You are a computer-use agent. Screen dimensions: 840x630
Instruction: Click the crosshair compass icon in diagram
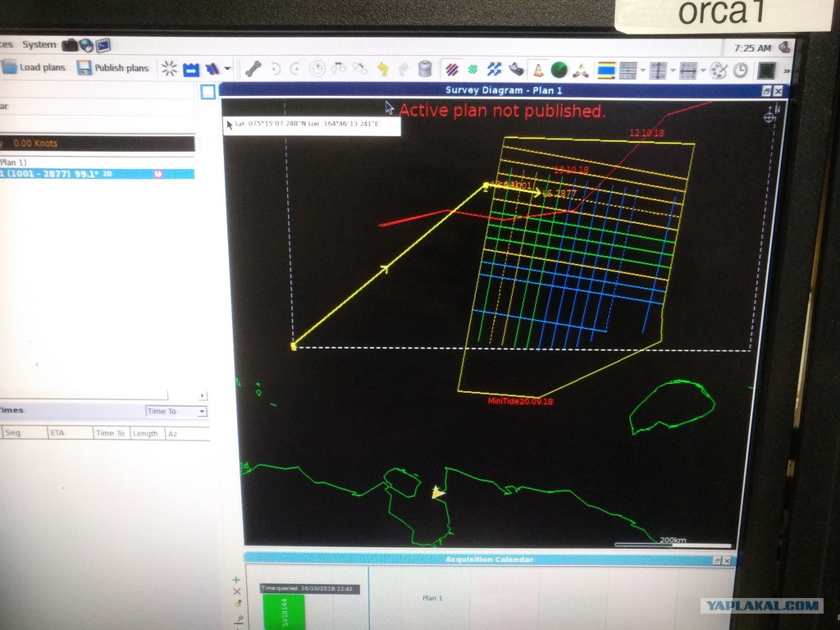pos(769,115)
